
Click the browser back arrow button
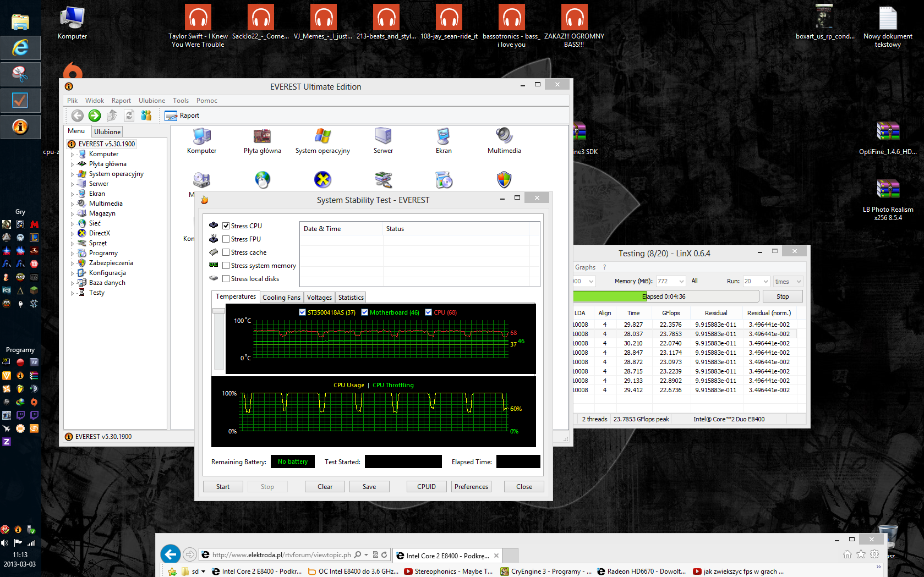[x=171, y=554]
